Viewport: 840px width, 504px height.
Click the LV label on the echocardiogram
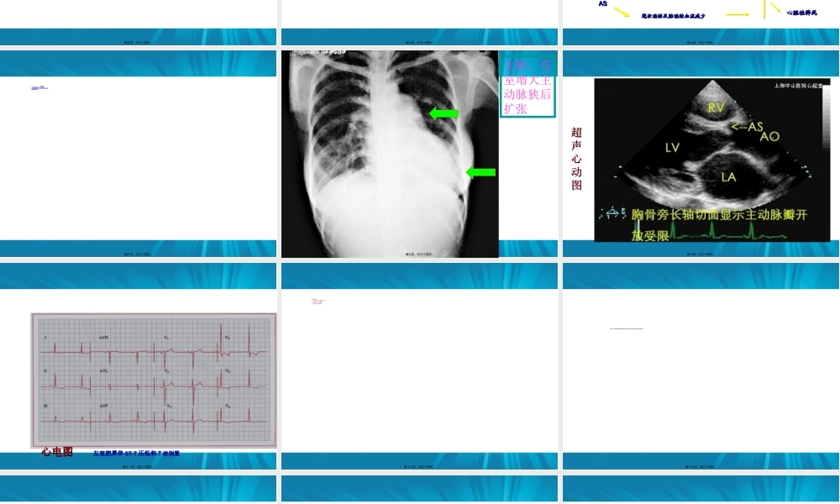coord(673,147)
